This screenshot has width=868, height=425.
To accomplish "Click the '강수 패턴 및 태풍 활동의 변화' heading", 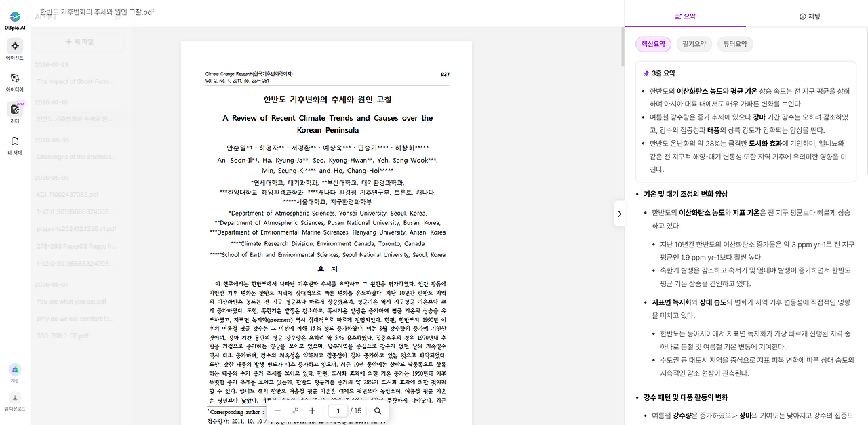I will [685, 397].
